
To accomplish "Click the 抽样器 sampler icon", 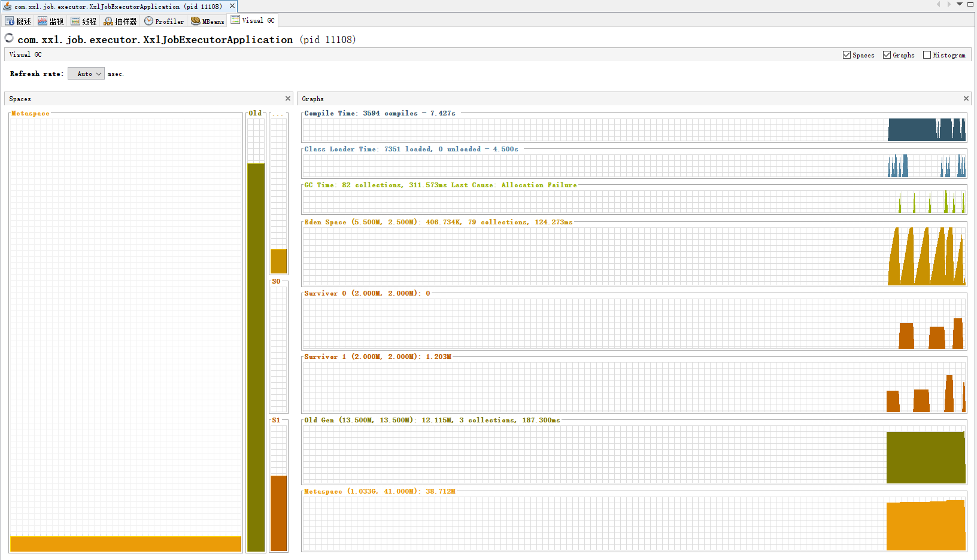I will tap(108, 21).
